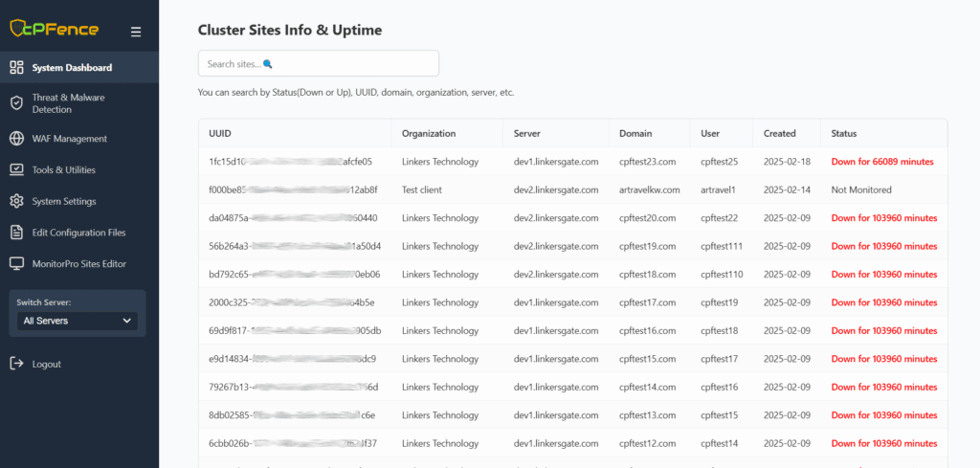Viewport: 980px width, 468px height.
Task: Click the Tools & Utilities icon
Action: click(x=16, y=170)
